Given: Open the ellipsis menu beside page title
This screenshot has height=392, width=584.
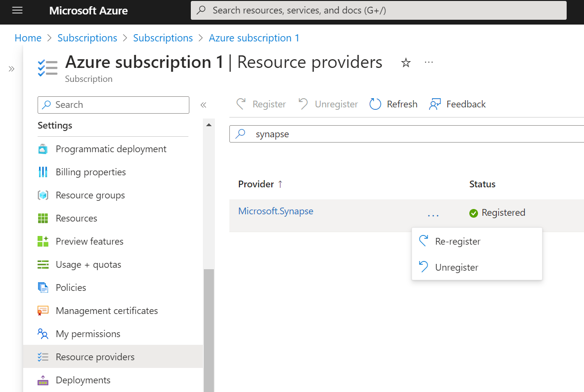Looking at the screenshot, I should point(429,63).
